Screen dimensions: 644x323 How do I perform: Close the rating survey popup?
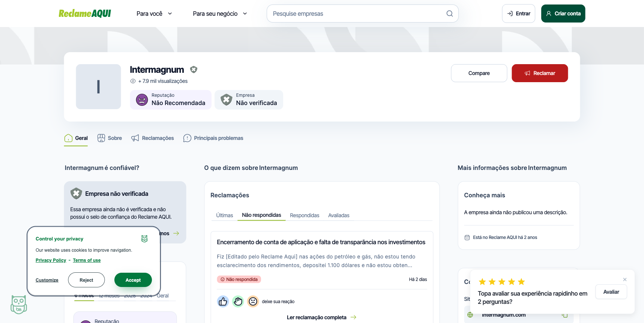(625, 279)
